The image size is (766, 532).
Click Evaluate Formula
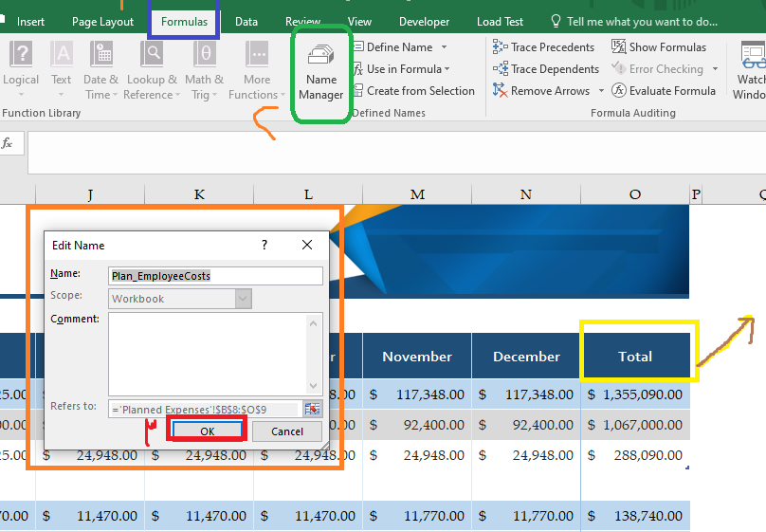coord(664,91)
